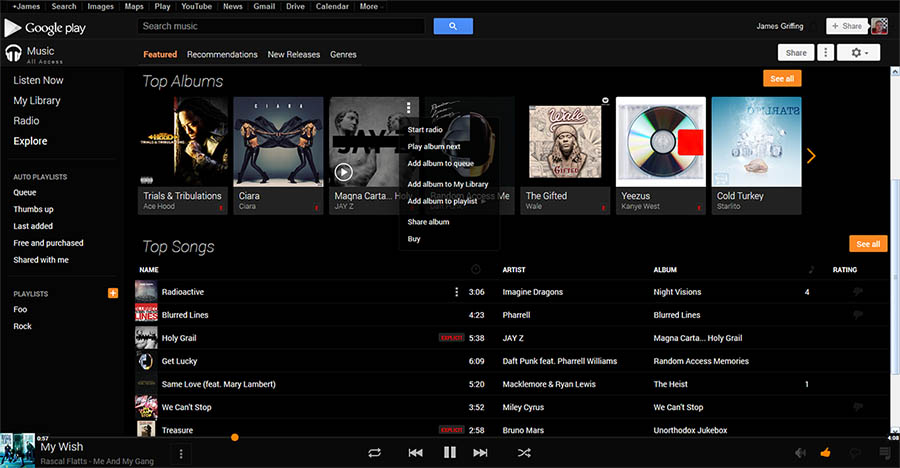
Task: Thumbs down the Blurred Lines row
Action: pos(858,315)
